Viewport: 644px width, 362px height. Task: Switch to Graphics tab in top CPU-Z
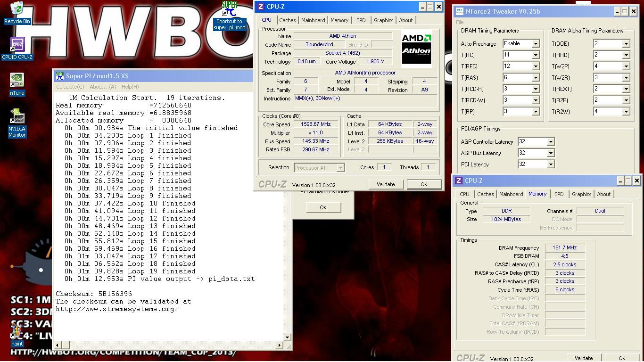(383, 20)
